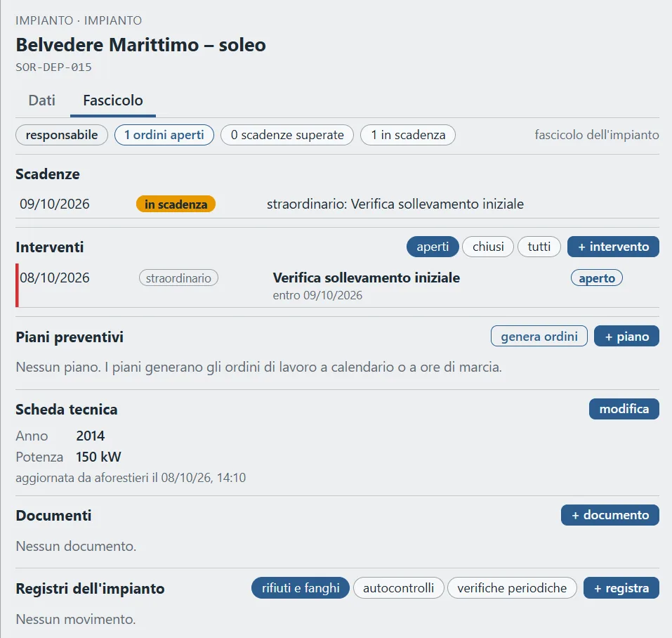
Task: Click the plant code SOR-DEP-015
Action: 53,67
